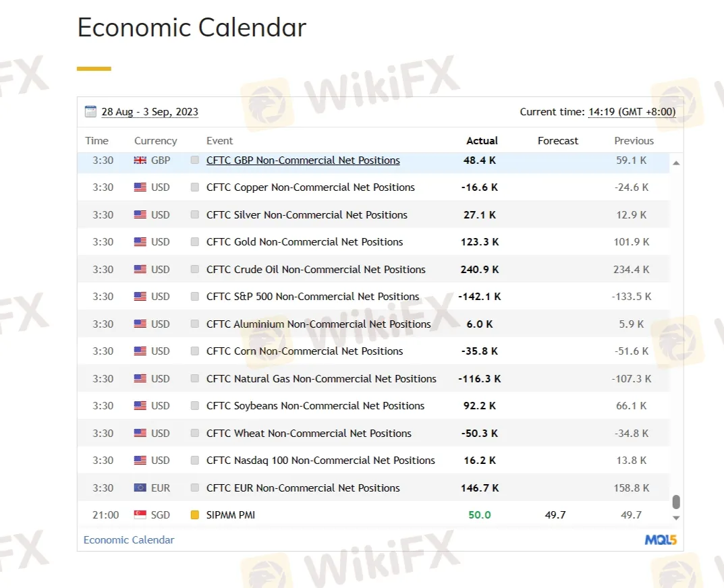The image size is (724, 588).
Task: Click the Forecast column header
Action: coord(558,141)
